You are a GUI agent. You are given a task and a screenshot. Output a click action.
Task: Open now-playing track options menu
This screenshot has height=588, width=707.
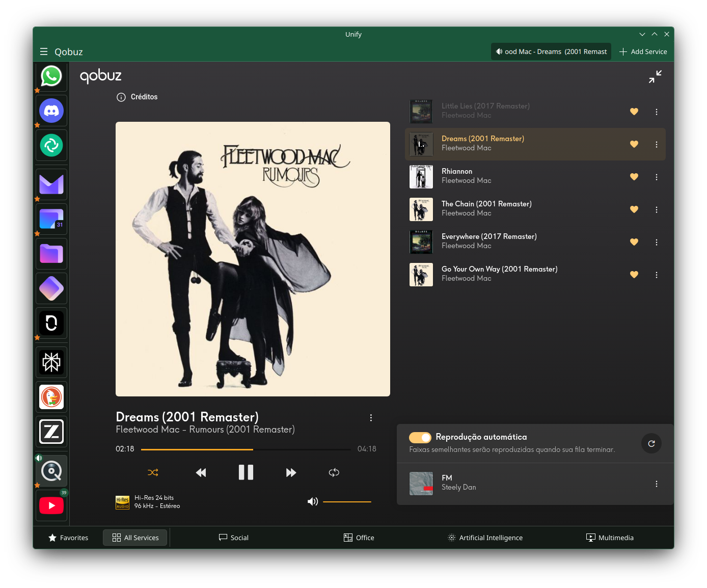click(371, 418)
